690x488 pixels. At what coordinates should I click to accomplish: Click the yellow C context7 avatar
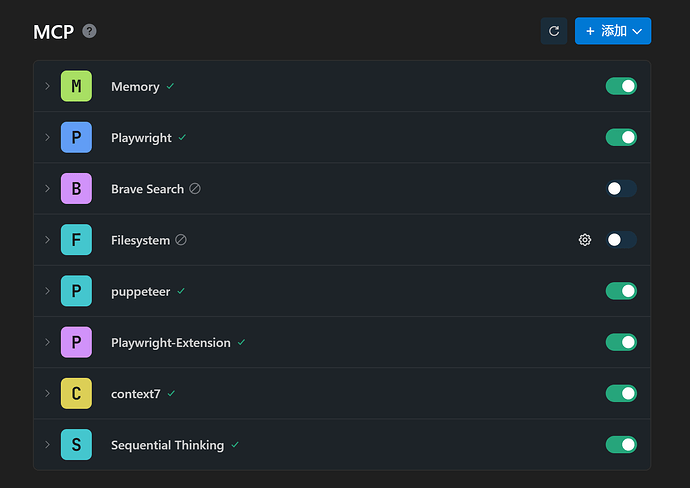76,393
